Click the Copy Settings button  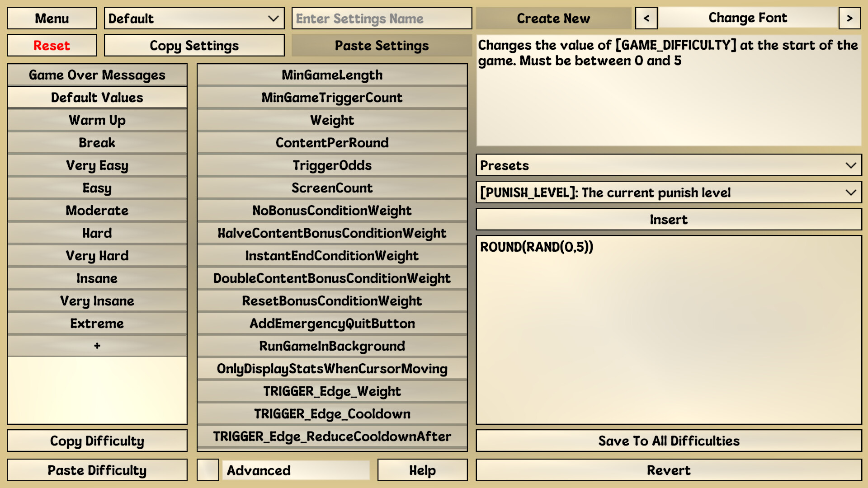194,45
